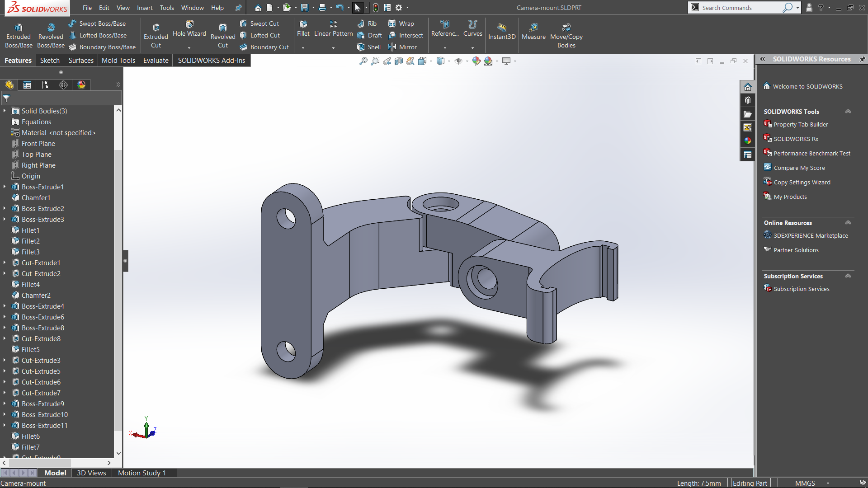Switch to the Surfaces tab

click(x=81, y=61)
